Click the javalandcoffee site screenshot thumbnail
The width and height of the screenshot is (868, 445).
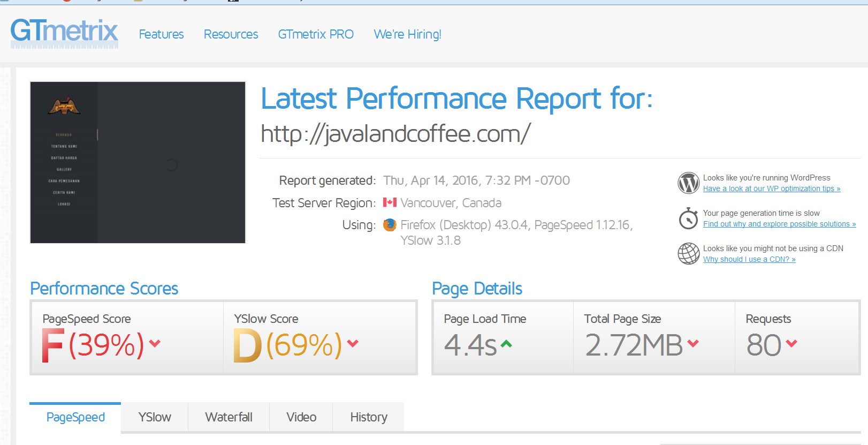tap(138, 162)
